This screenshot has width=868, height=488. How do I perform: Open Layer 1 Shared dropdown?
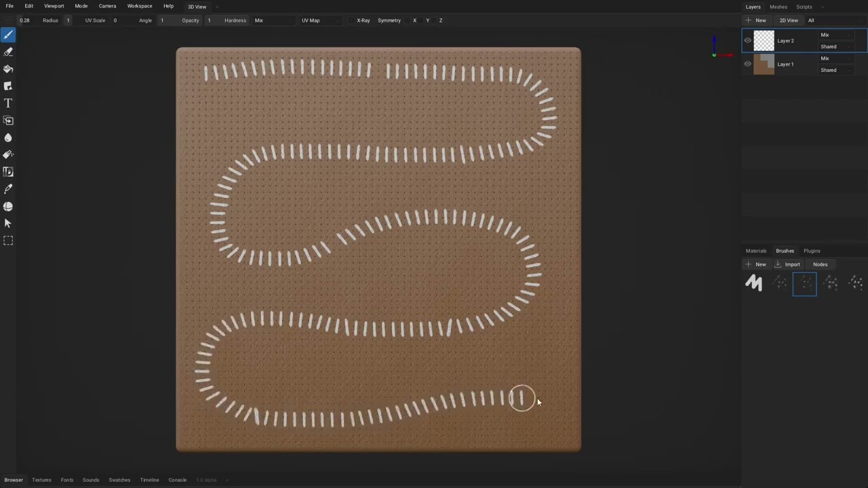[835, 70]
